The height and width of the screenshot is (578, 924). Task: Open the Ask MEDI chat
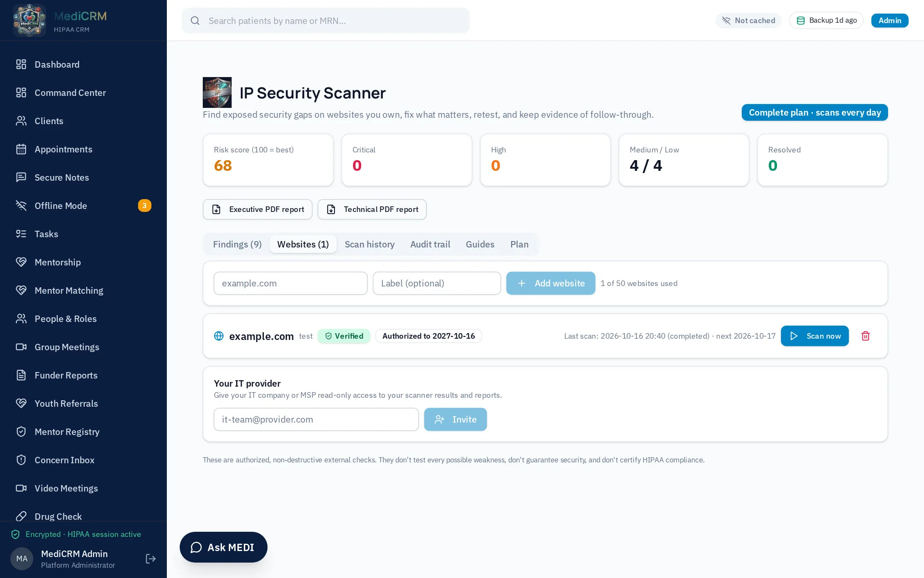click(x=223, y=547)
